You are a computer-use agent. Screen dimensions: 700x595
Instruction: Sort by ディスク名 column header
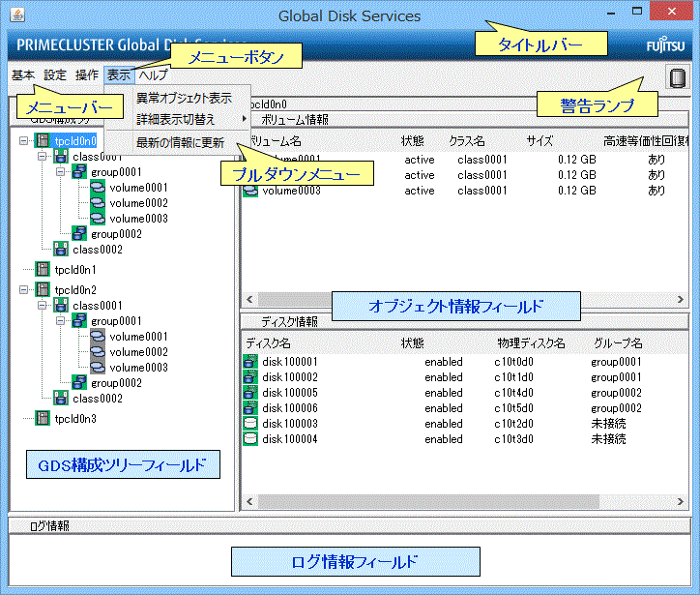click(x=268, y=343)
